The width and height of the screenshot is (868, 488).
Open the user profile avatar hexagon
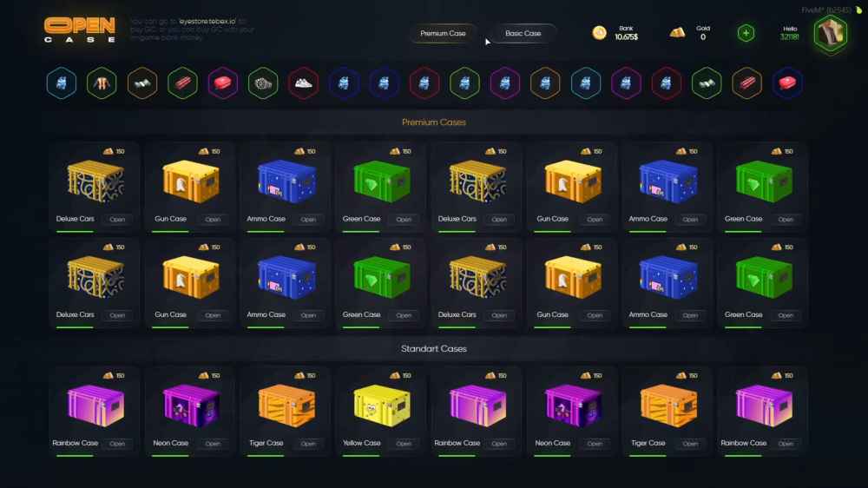pyautogui.click(x=831, y=33)
